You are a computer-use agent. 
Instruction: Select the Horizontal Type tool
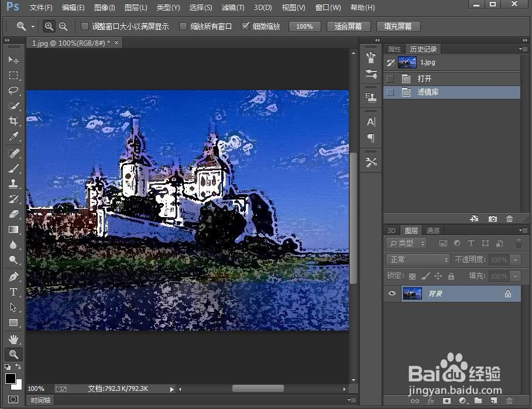click(x=13, y=292)
